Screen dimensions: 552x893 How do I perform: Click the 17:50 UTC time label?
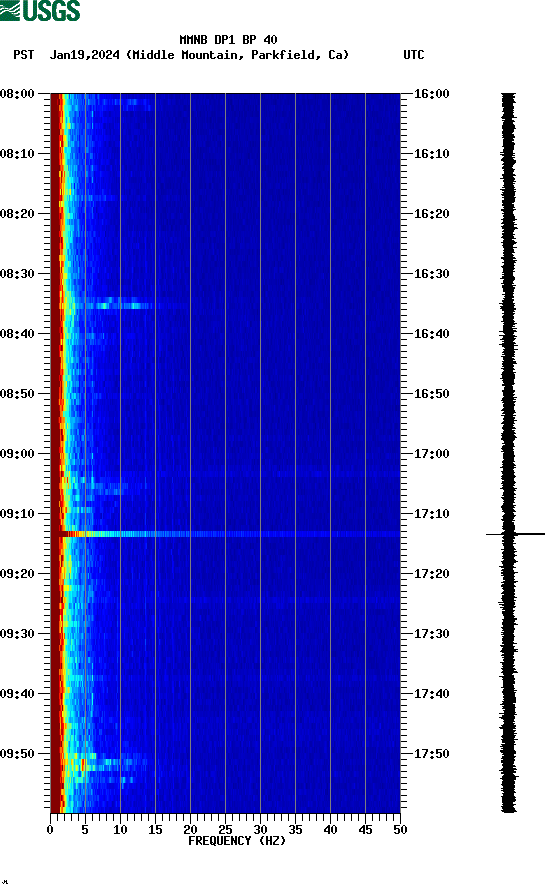(431, 753)
